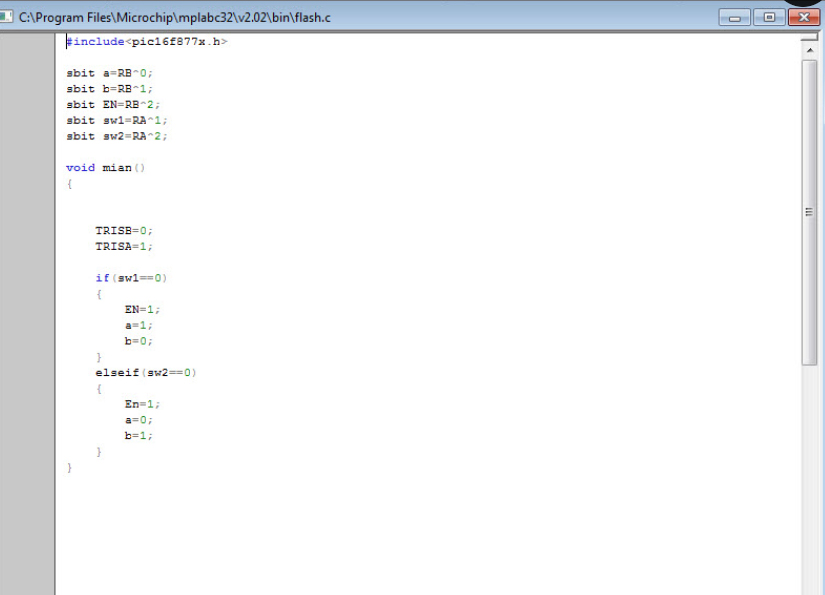Place cursor on the #include pic16f877x.h line
Image resolution: width=825 pixels, height=595 pixels.
[147, 42]
